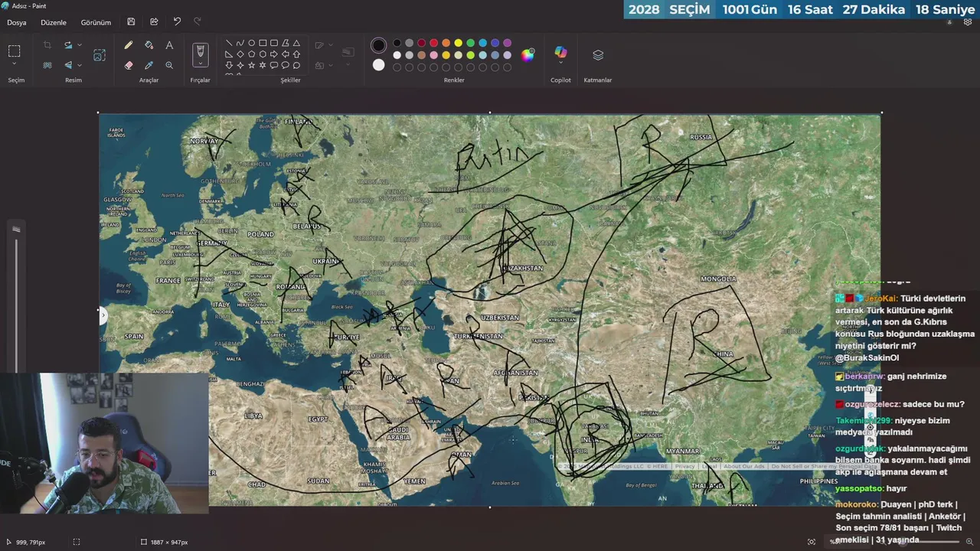
Task: Click the Zoom in magnifier in status bar
Action: 969,542
